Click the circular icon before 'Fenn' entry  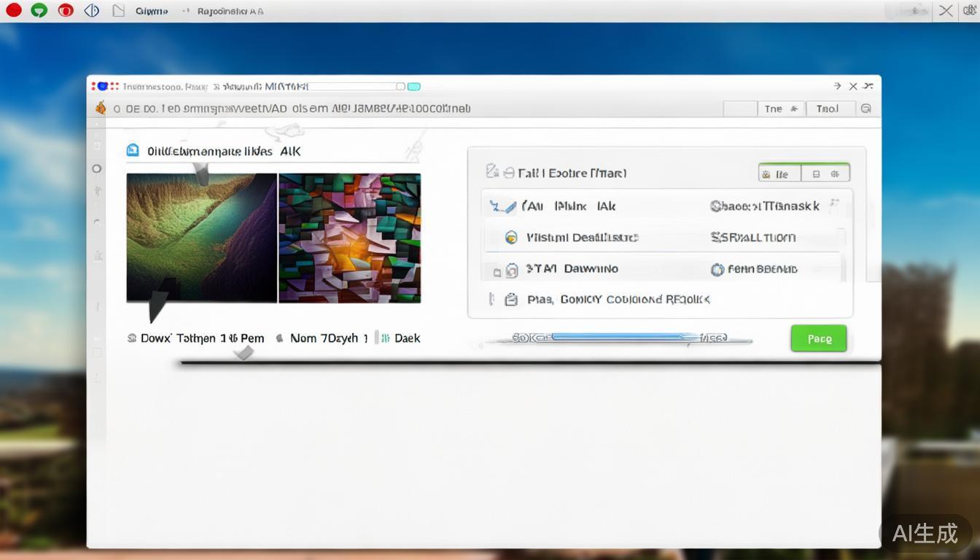tap(717, 269)
